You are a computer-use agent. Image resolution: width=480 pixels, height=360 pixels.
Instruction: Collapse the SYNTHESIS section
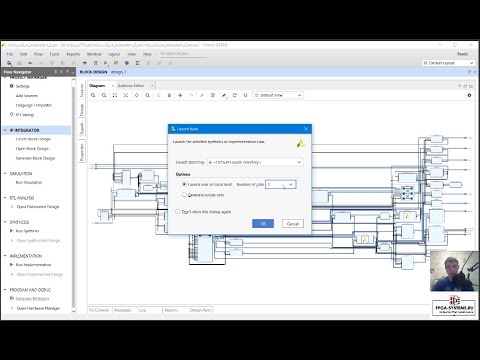pos(5,222)
